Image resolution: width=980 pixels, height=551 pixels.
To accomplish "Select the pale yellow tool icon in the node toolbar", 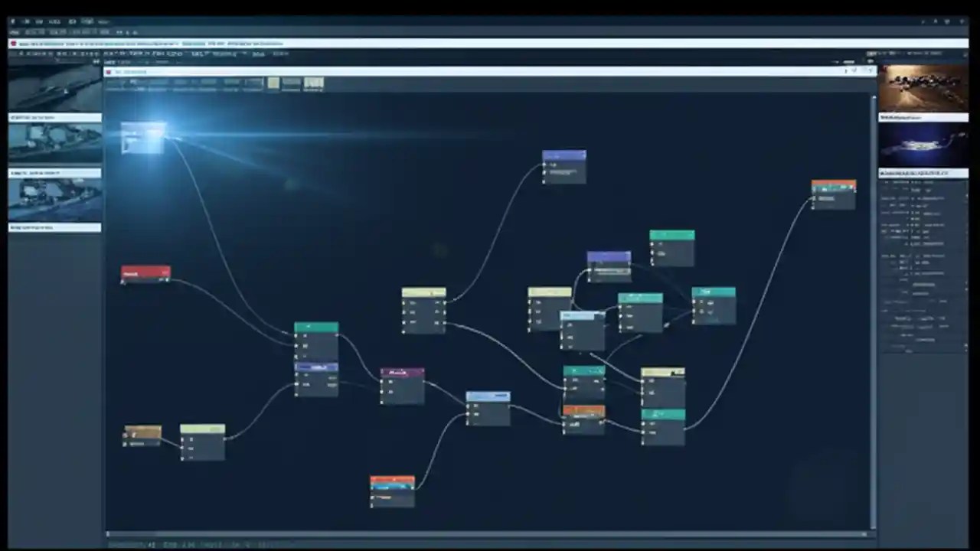I will point(273,83).
